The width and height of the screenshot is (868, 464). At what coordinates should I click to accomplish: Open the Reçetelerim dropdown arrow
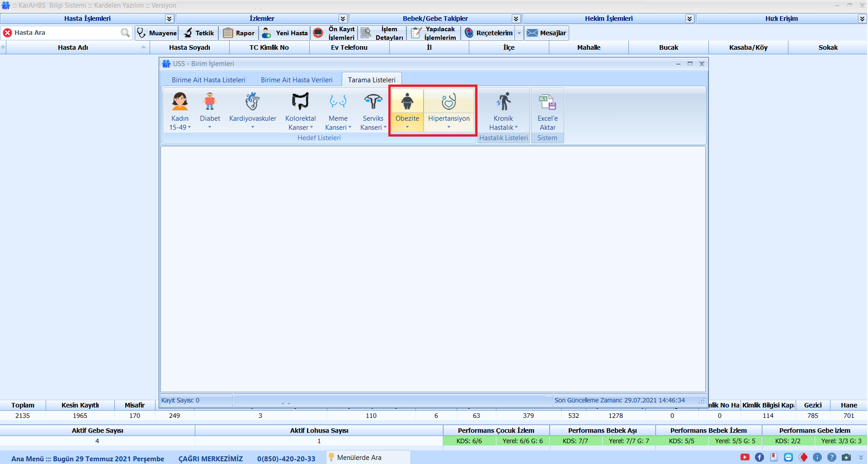click(x=519, y=33)
